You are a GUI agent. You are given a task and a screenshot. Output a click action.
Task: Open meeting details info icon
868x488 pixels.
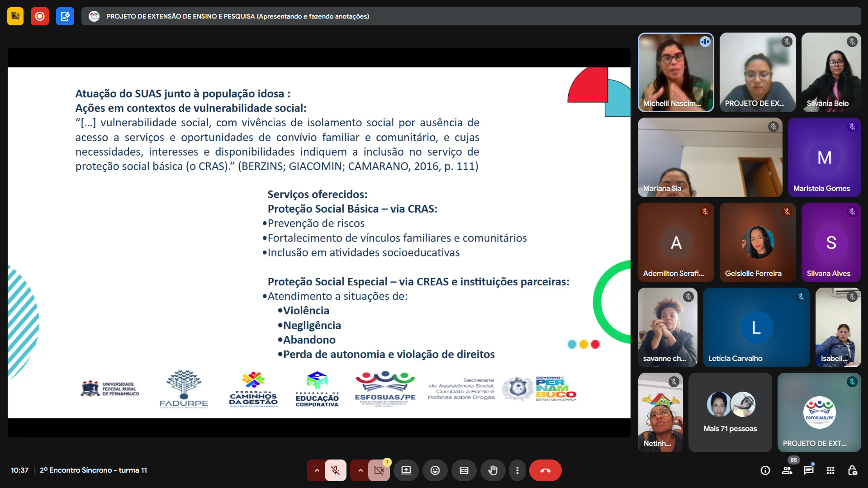(x=765, y=470)
